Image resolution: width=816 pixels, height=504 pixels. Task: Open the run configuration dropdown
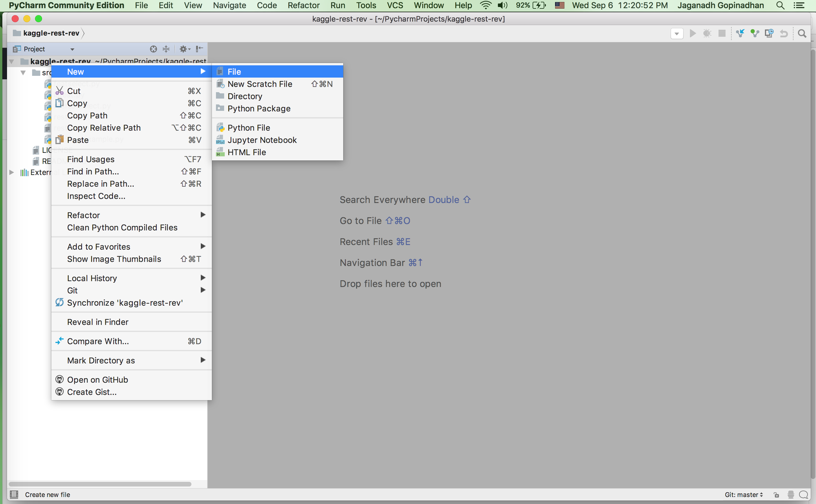pyautogui.click(x=677, y=33)
